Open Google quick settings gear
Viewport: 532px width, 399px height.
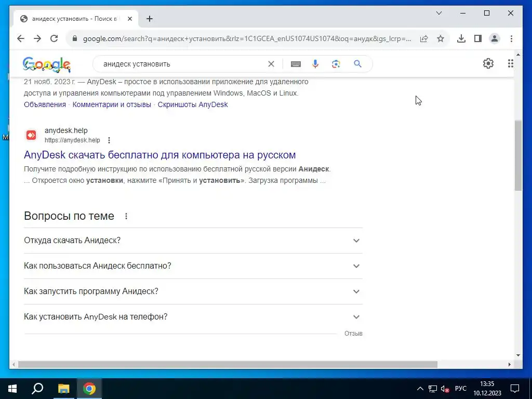[x=488, y=63]
